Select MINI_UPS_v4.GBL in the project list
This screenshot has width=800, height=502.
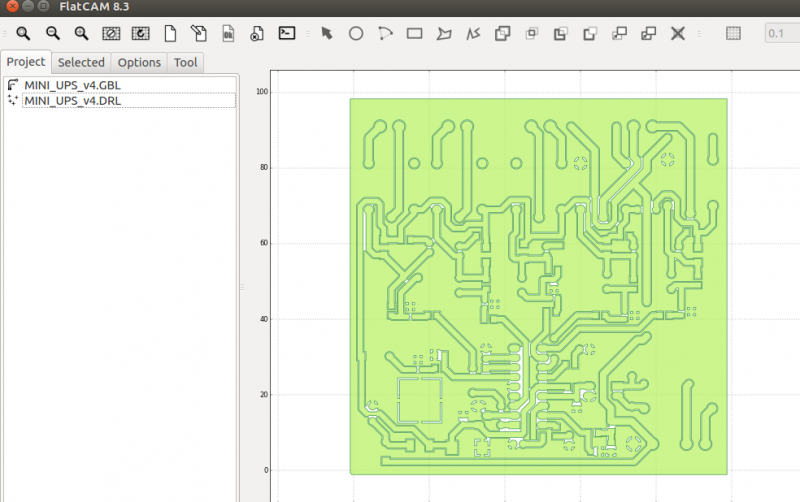click(x=73, y=85)
